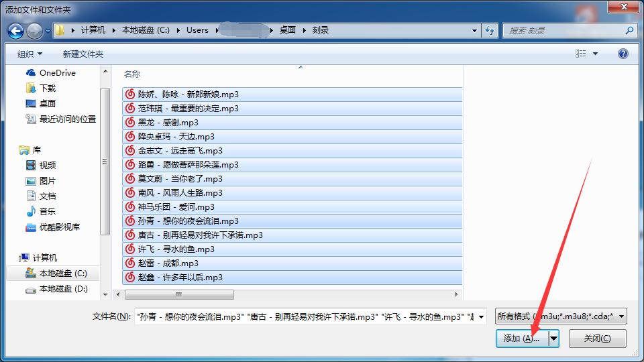Open the 图片 library
Image resolution: width=644 pixels, height=362 pixels.
41,180
